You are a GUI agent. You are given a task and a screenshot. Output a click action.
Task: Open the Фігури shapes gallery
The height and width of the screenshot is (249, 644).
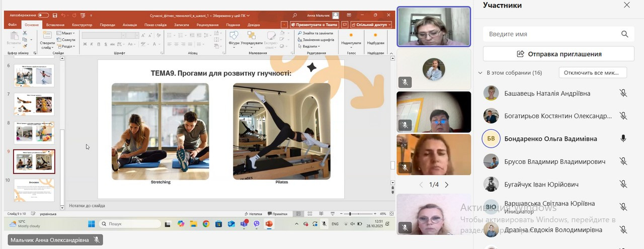coord(233,38)
